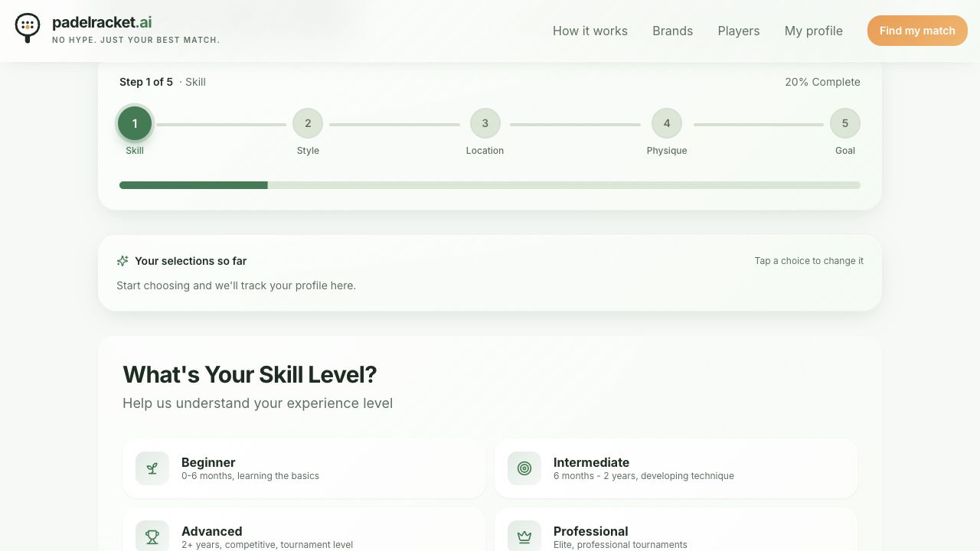Image resolution: width=980 pixels, height=551 pixels.
Task: Click the Style label under step 2
Action: tap(308, 151)
